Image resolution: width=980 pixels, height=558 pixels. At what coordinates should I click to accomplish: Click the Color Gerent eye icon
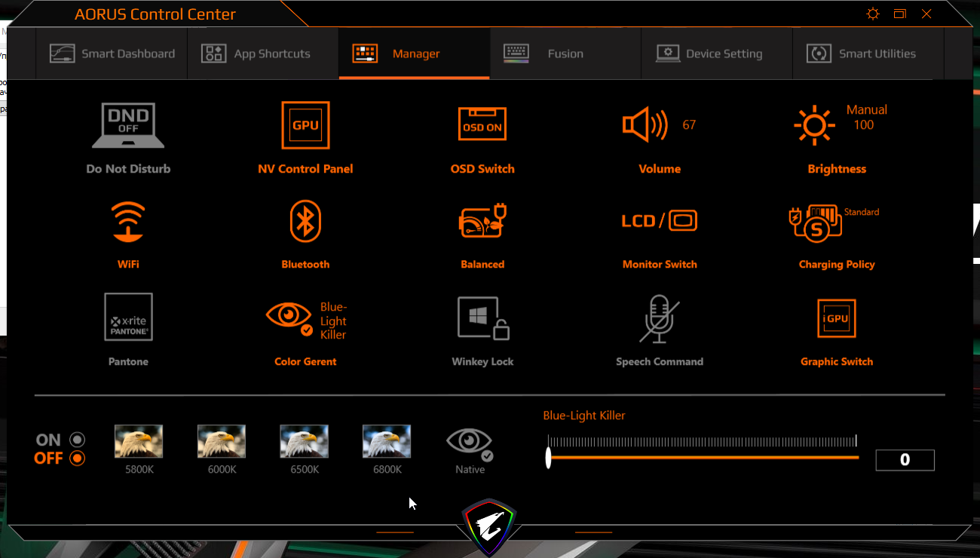tap(289, 317)
